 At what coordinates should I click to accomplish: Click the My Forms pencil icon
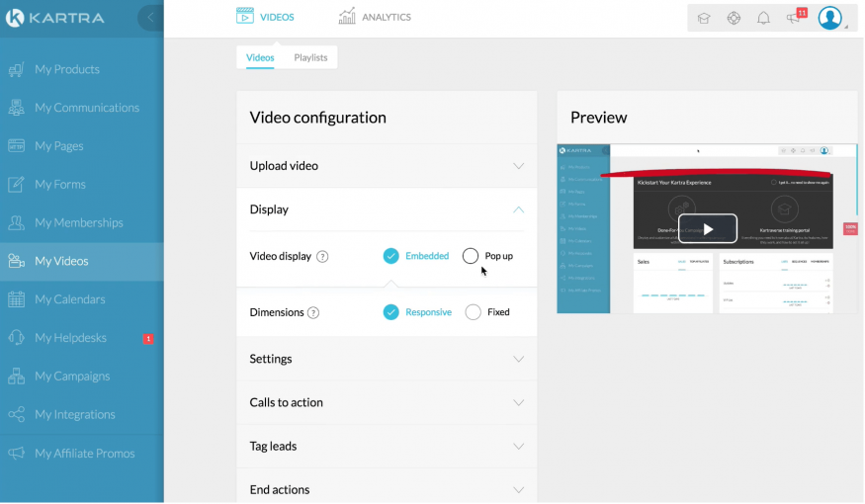click(x=16, y=184)
